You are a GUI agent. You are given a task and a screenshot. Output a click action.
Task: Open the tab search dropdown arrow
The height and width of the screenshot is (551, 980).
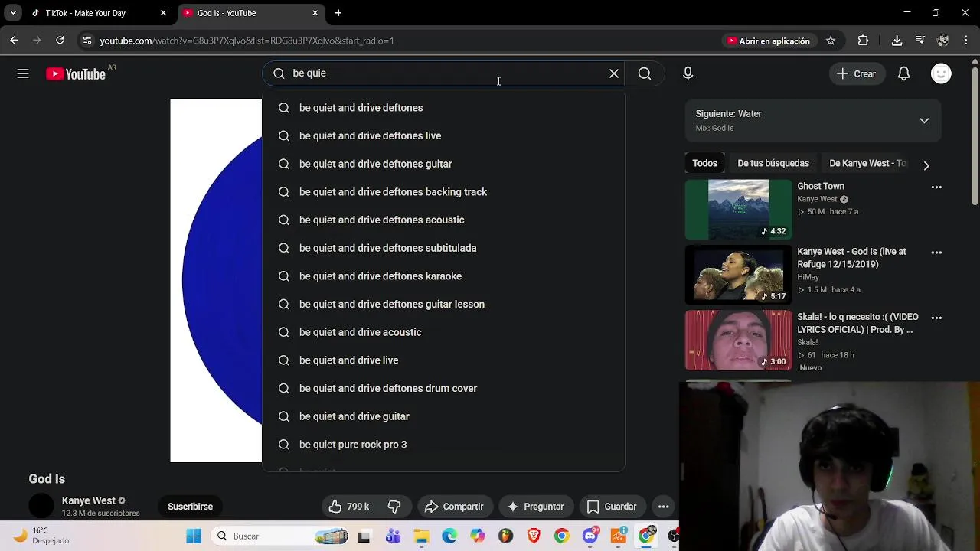13,13
